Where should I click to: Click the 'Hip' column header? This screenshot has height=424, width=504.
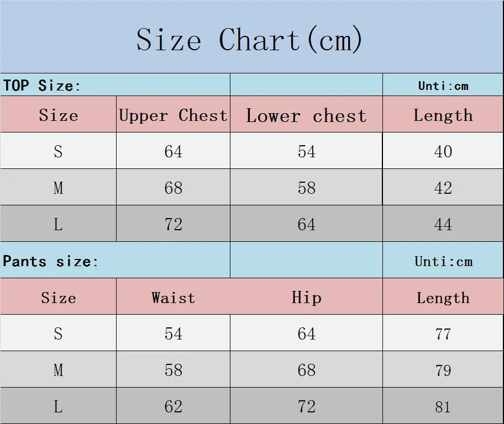(306, 298)
